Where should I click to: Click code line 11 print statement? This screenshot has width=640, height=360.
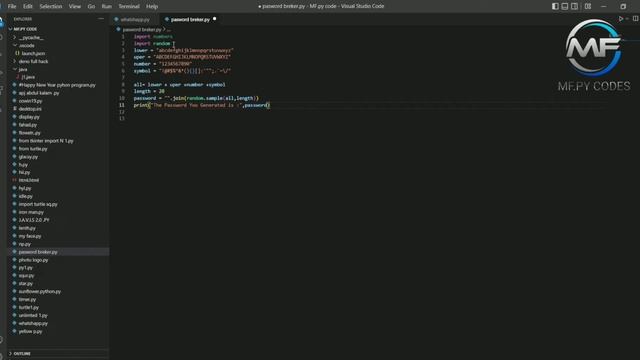pyautogui.click(x=202, y=105)
